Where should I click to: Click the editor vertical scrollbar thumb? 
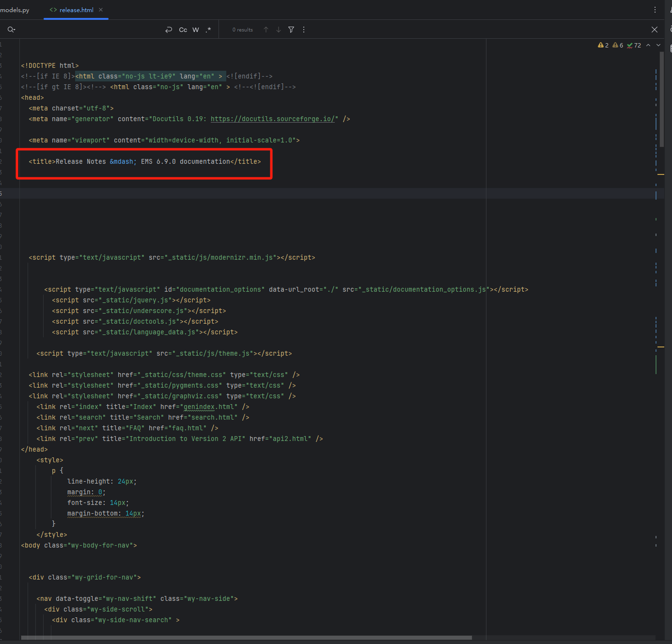point(662,99)
